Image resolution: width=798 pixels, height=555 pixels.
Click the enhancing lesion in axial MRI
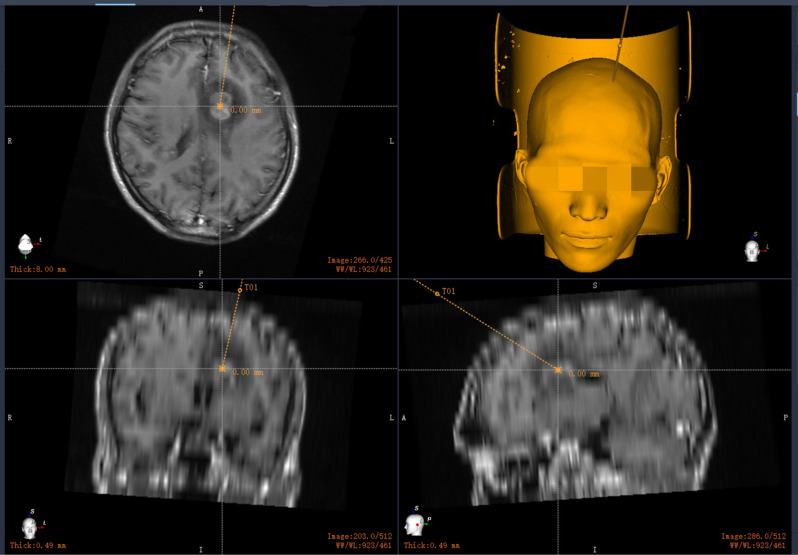(x=222, y=105)
